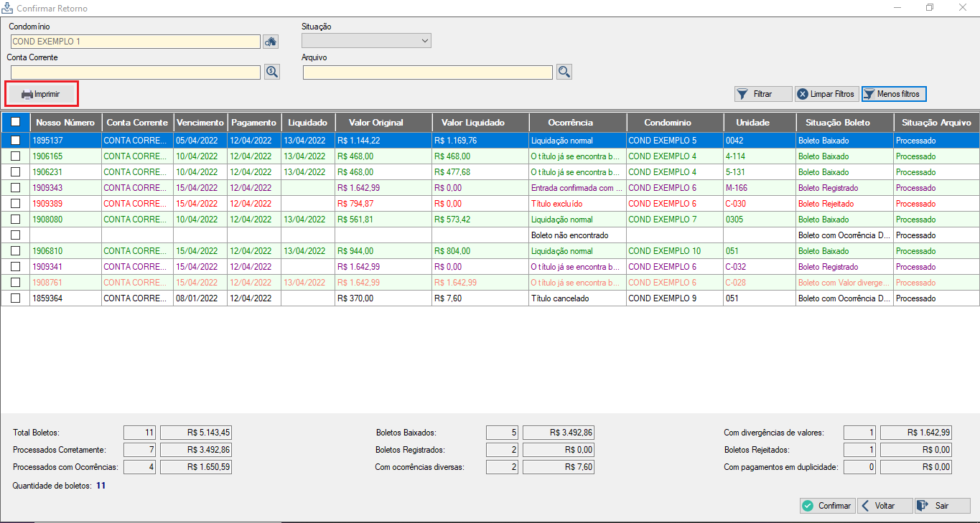Sort by the Vencimento column header

(200, 123)
